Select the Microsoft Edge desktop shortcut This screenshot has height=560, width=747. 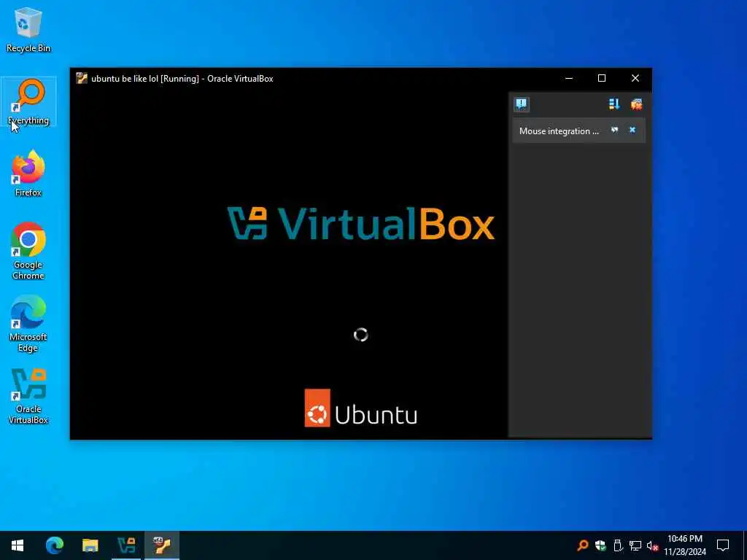(x=28, y=324)
